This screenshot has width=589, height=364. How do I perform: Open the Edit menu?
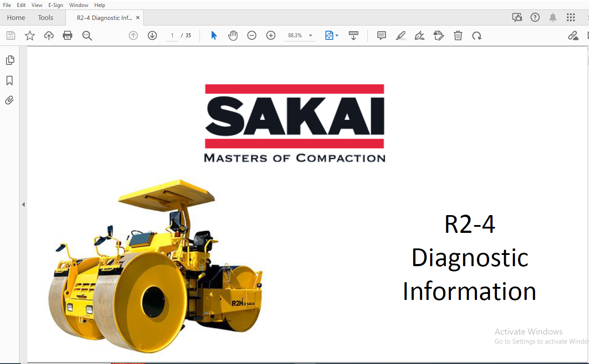coord(21,5)
